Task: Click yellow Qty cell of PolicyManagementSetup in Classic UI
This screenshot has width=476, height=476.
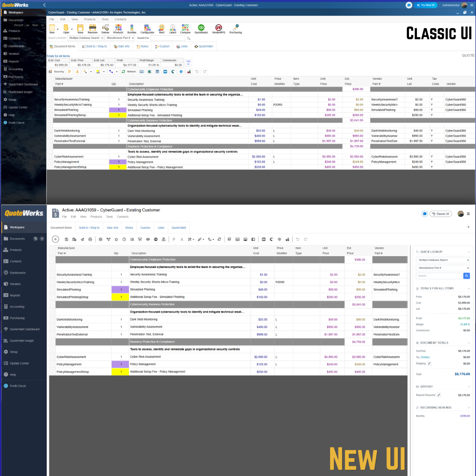Action: coord(118,167)
